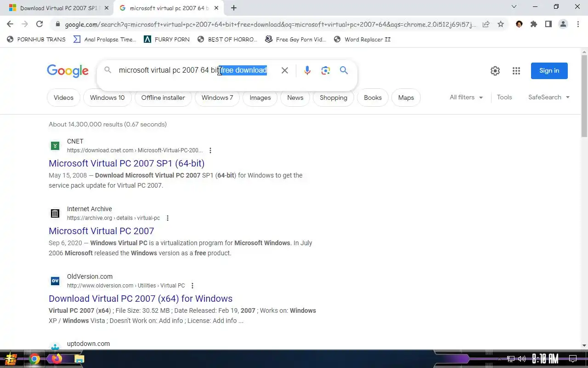
Task: Bookmark this page with the star icon
Action: (501, 24)
